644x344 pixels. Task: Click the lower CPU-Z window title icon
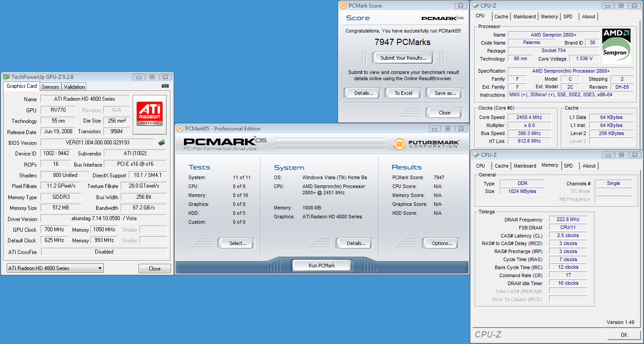(x=476, y=155)
